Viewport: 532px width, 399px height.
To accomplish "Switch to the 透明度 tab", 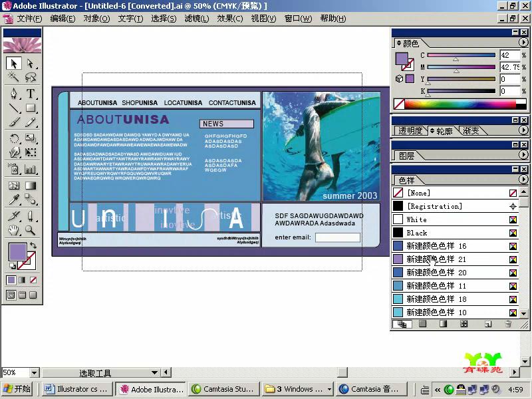I will pos(410,131).
